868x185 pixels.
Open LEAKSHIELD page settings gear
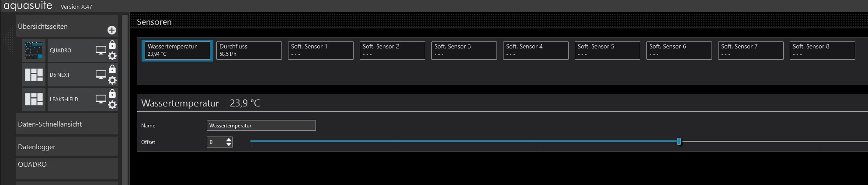[112, 105]
